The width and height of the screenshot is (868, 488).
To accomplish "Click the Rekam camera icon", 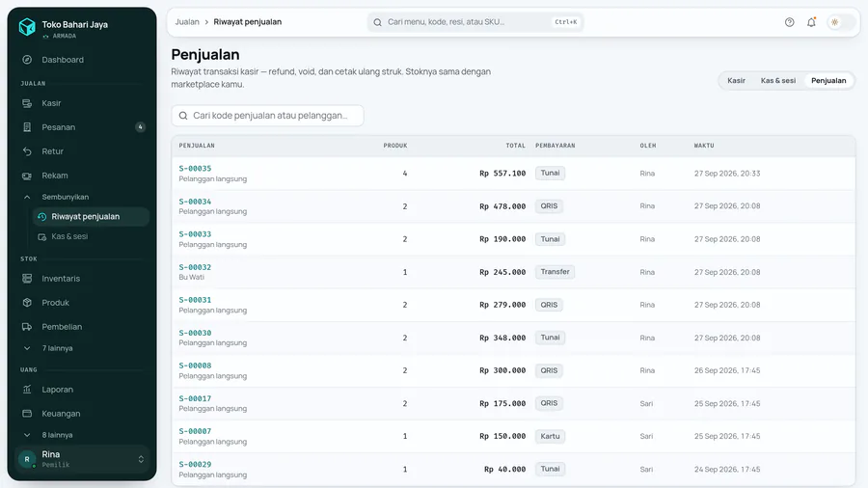I will 27,176.
